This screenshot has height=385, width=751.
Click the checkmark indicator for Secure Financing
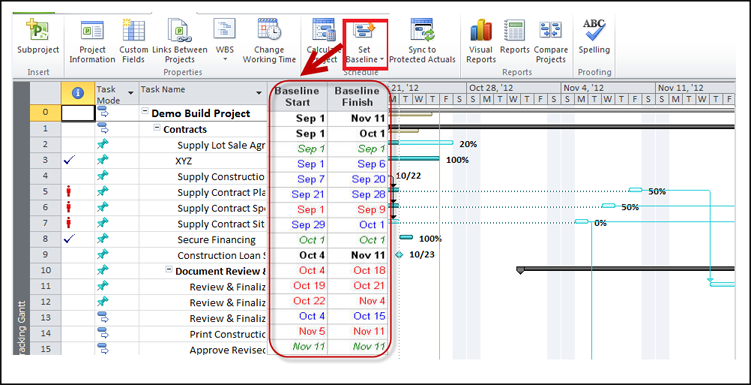coord(70,238)
